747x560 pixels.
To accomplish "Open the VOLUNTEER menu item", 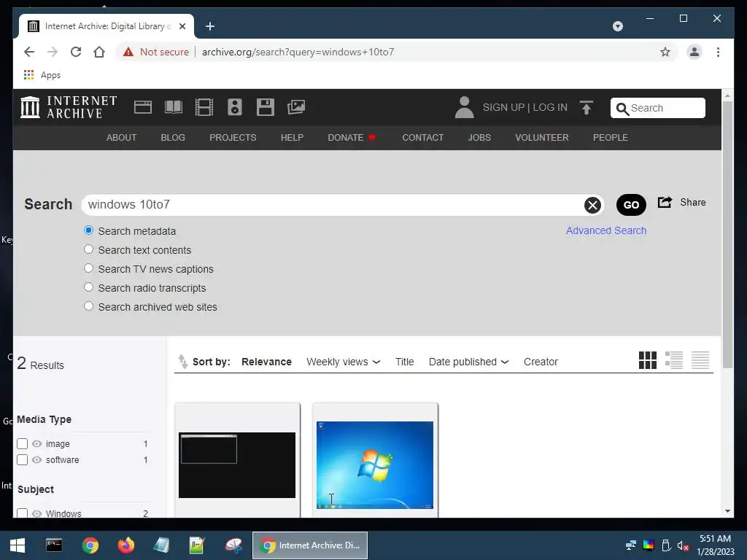I will coord(542,138).
